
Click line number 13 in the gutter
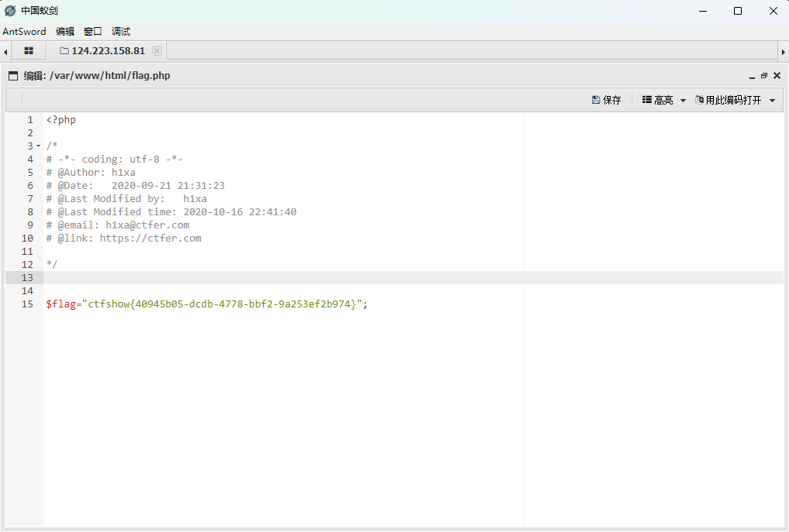pyautogui.click(x=28, y=278)
